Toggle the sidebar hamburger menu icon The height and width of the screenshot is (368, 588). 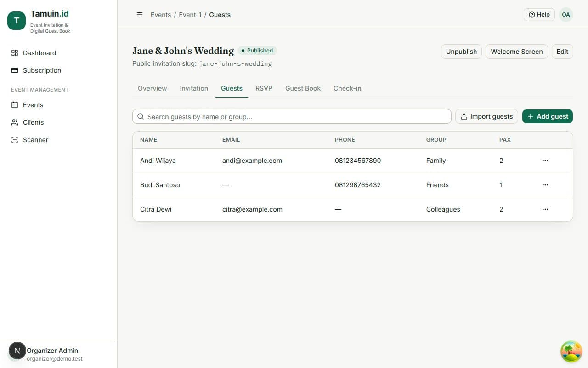click(140, 15)
